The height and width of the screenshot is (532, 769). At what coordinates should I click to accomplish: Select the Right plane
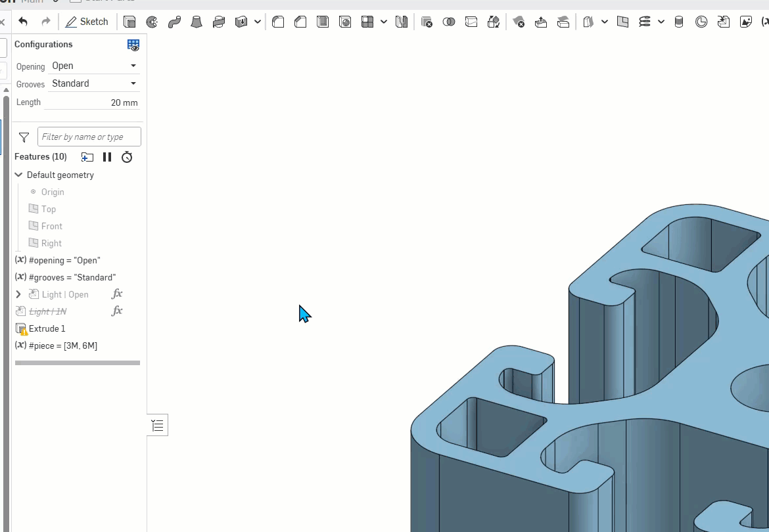pyautogui.click(x=51, y=244)
